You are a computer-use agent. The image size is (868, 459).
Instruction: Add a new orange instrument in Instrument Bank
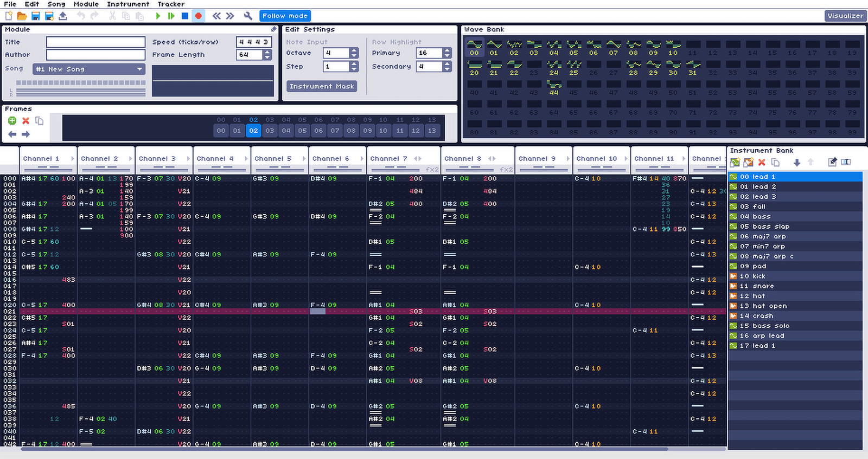[749, 162]
